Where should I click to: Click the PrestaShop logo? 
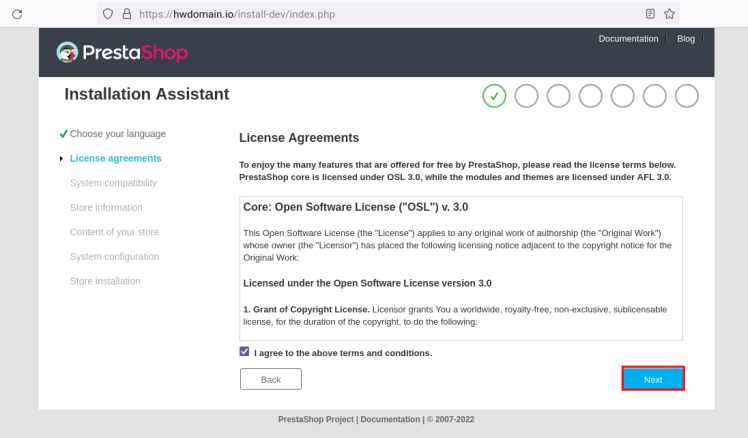(123, 52)
